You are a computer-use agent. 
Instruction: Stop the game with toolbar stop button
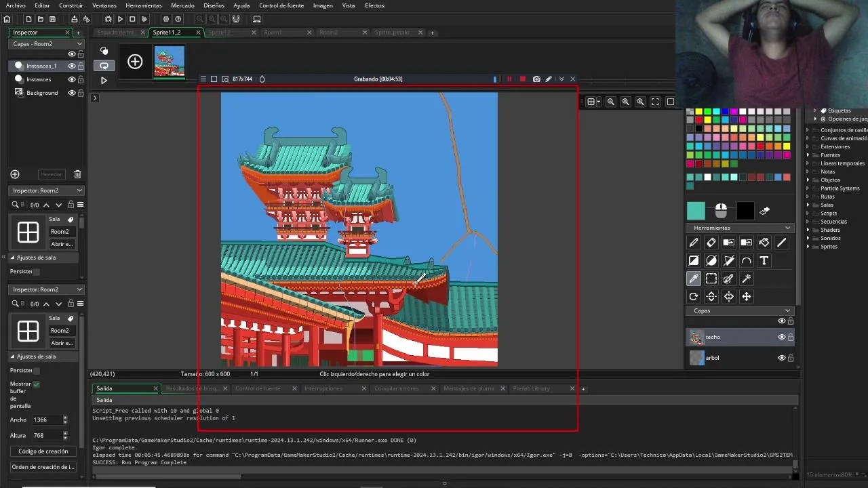pyautogui.click(x=132, y=19)
